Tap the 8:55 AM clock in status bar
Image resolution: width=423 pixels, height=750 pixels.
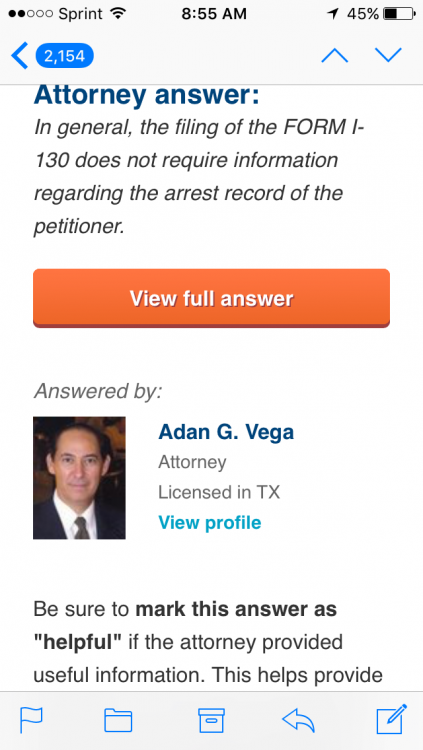click(x=214, y=14)
